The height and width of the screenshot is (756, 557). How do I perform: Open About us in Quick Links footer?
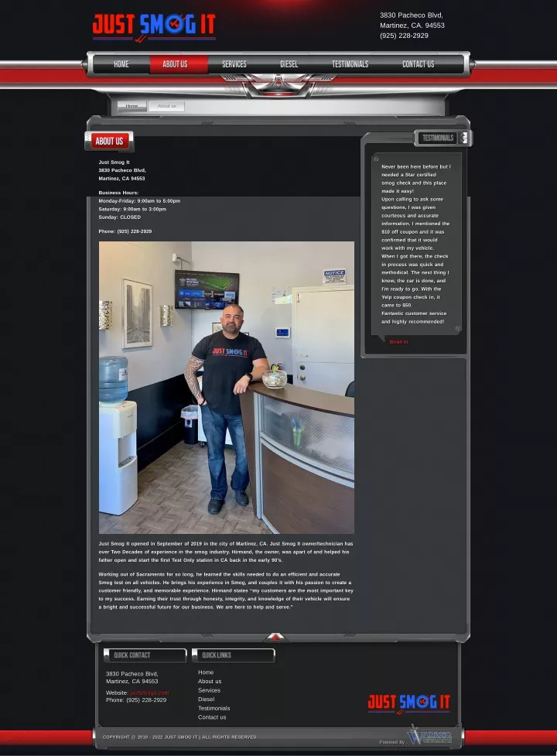pyautogui.click(x=210, y=681)
